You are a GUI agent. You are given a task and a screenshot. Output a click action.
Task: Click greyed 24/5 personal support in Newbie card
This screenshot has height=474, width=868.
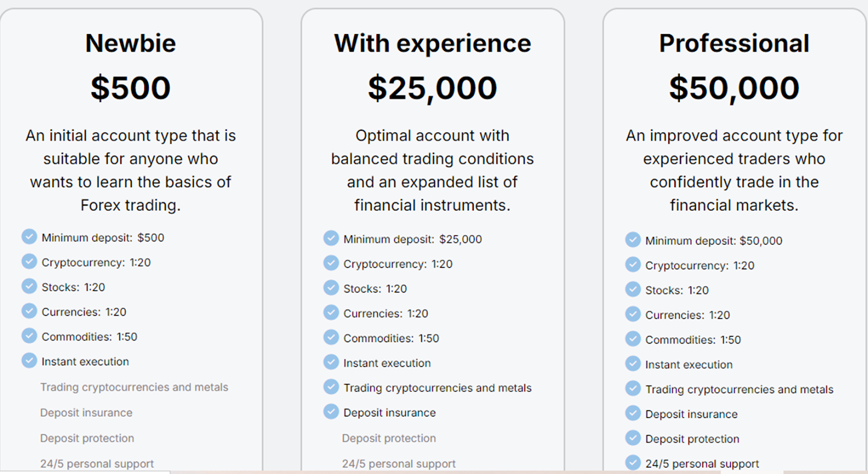[x=97, y=464]
